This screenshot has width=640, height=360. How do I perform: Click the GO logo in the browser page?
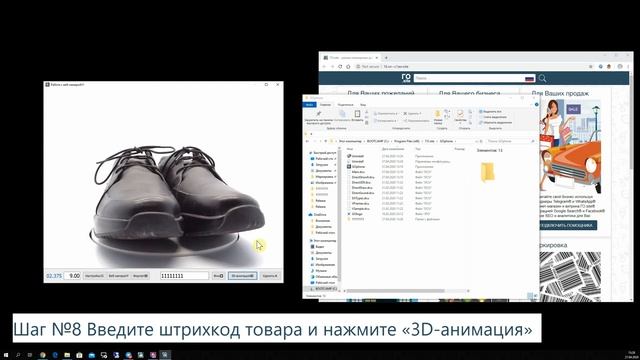tap(406, 78)
